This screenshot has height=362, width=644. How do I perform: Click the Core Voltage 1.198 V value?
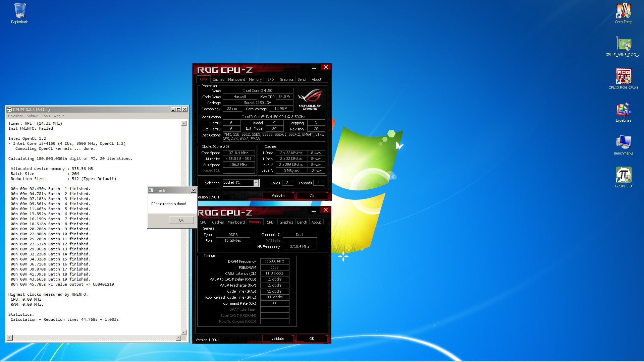[281, 109]
